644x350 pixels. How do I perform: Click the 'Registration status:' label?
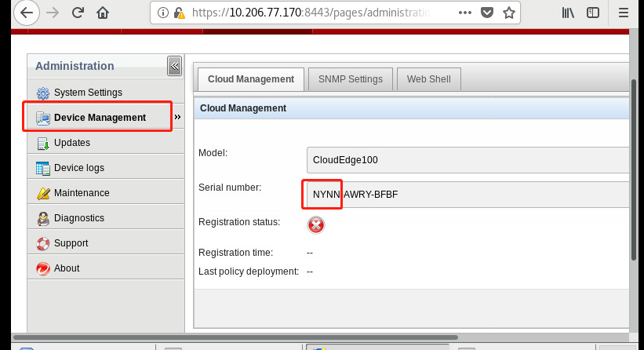click(x=239, y=222)
